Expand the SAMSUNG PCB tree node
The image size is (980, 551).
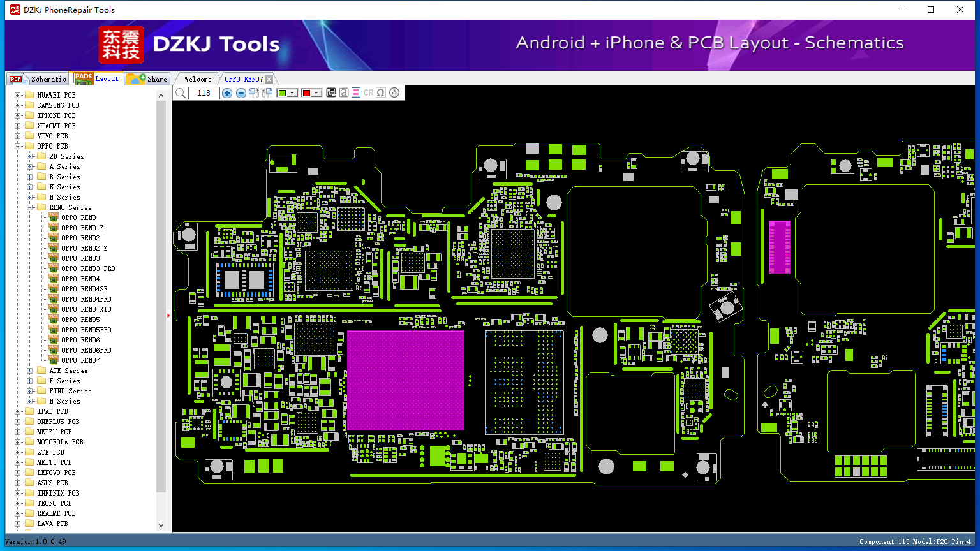click(18, 105)
